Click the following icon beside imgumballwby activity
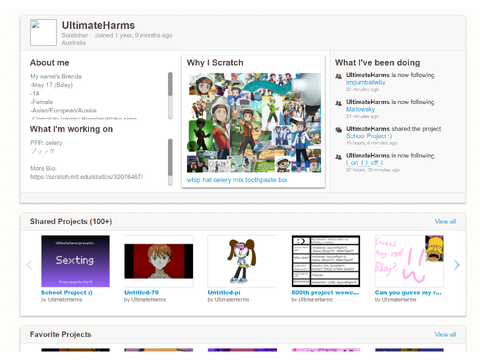 [x=338, y=76]
